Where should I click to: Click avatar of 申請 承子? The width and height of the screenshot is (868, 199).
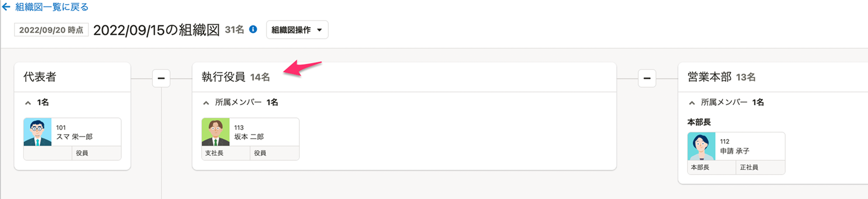(701, 146)
